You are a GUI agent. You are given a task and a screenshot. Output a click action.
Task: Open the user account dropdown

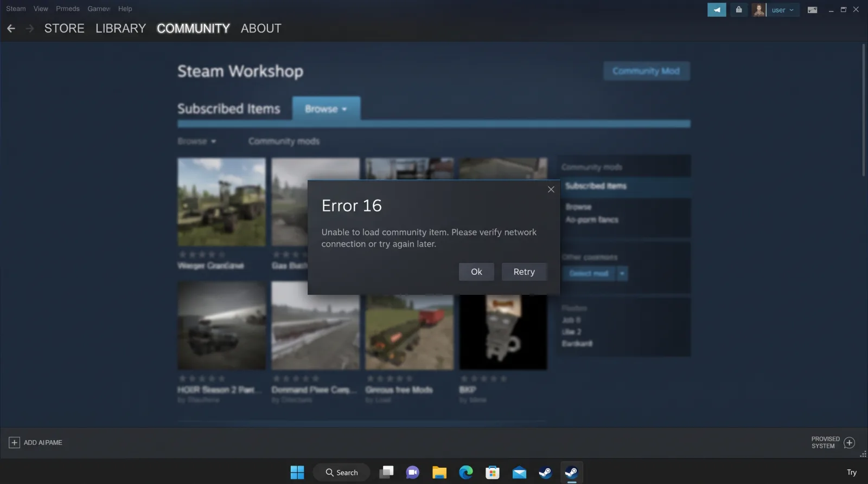tap(782, 10)
